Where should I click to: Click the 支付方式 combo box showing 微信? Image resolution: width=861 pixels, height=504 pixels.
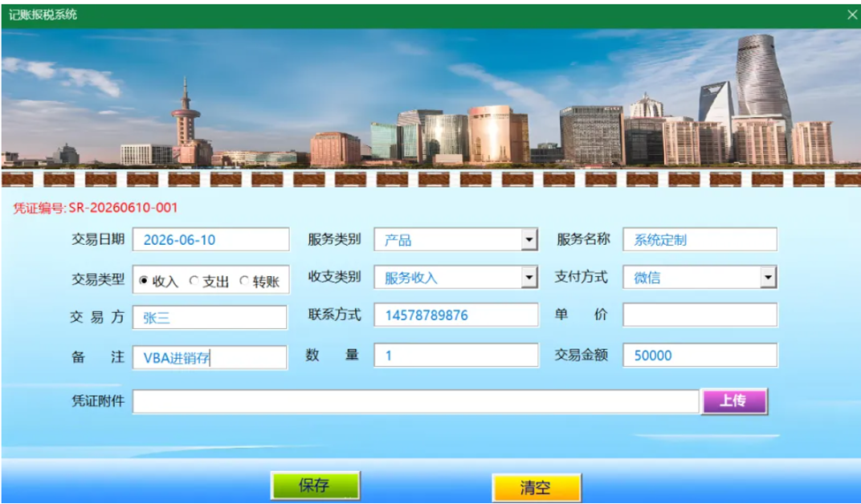tap(700, 278)
